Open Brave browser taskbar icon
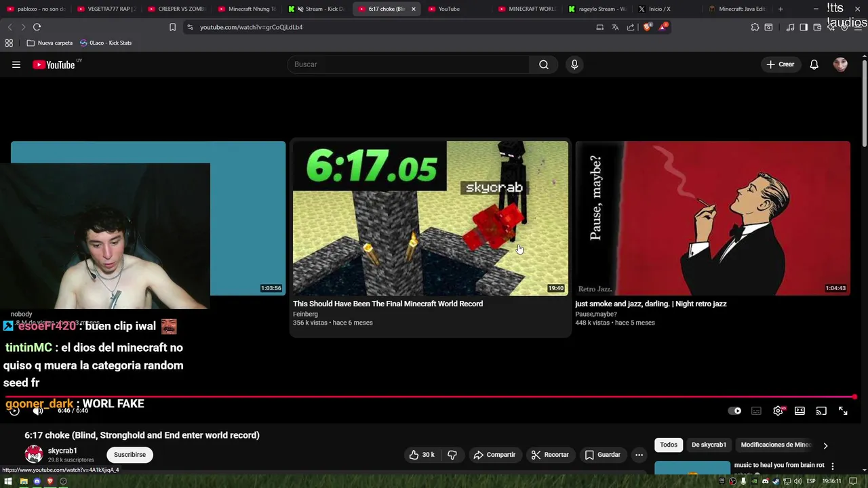This screenshot has height=488, width=868. click(50, 481)
